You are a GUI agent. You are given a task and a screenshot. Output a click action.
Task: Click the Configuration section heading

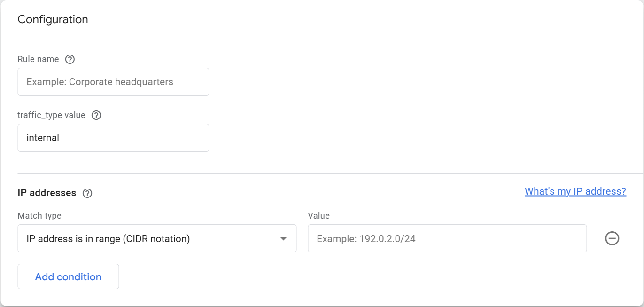[x=53, y=19]
